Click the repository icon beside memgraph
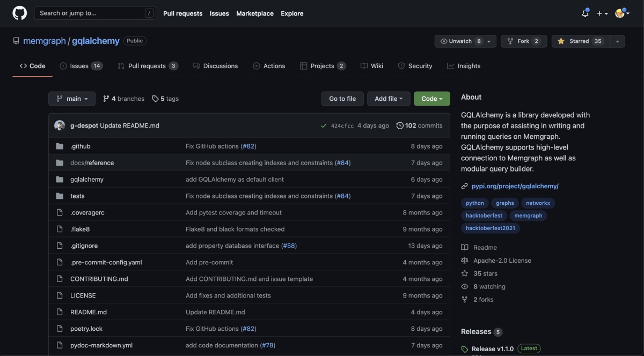 (16, 41)
